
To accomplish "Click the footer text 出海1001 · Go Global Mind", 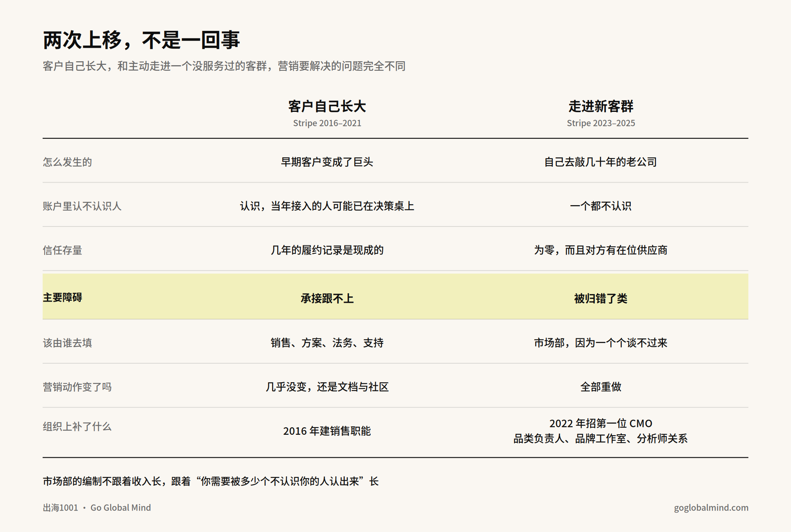I will click(x=97, y=507).
